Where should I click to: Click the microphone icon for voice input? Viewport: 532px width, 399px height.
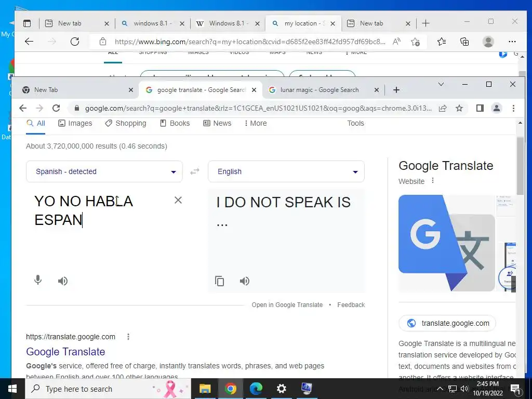tap(38, 280)
